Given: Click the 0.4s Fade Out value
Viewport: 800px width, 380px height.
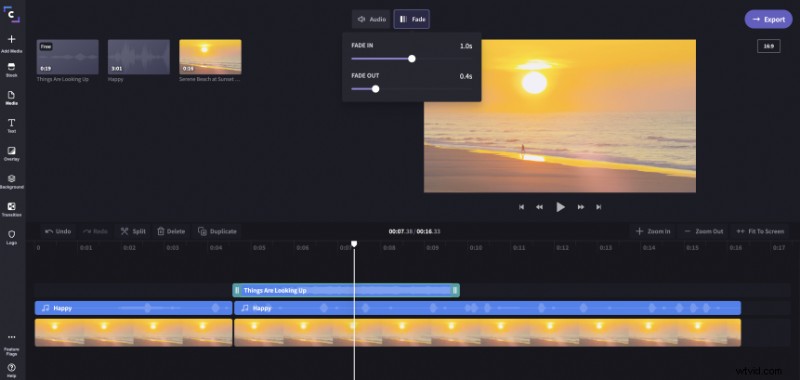Looking at the screenshot, I should click(x=466, y=77).
